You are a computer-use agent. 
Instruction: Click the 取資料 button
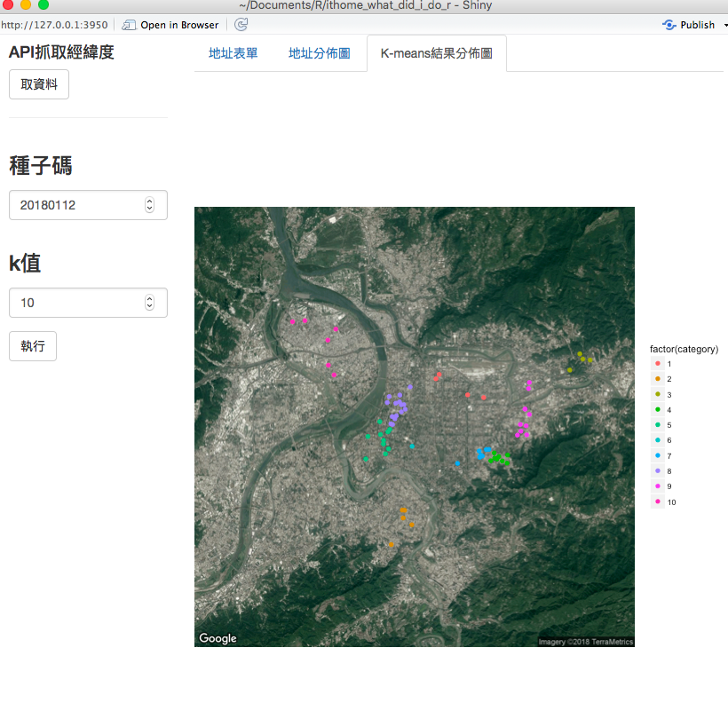point(39,84)
